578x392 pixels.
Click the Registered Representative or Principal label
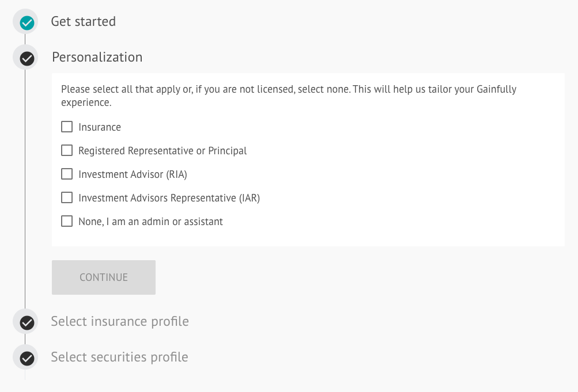tap(163, 151)
